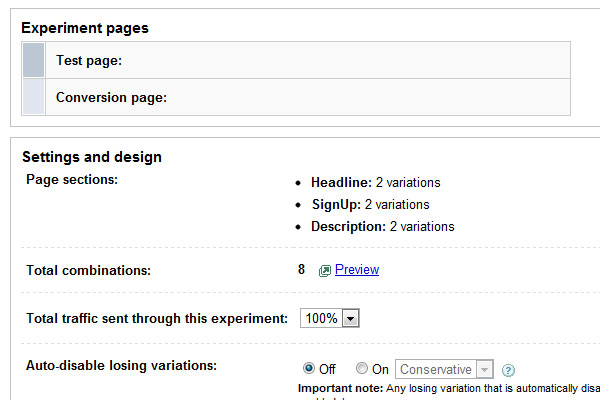Click the Settings and design heading

coord(92,157)
